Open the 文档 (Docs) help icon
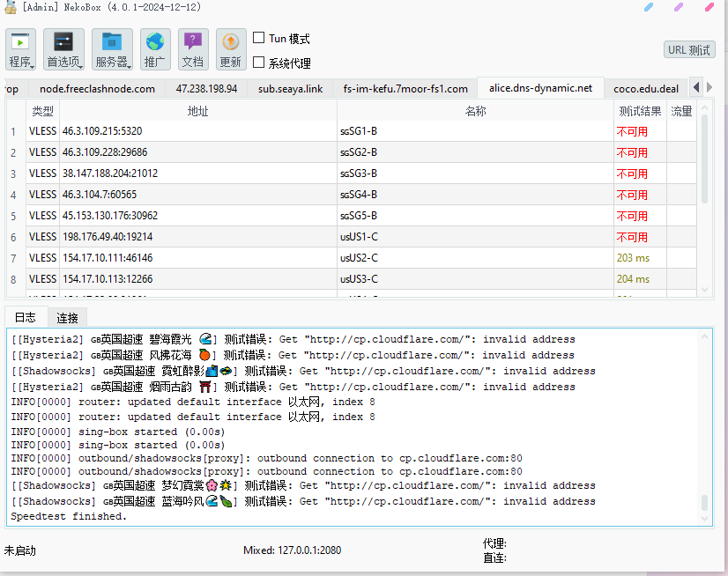728x576 pixels. [x=193, y=49]
